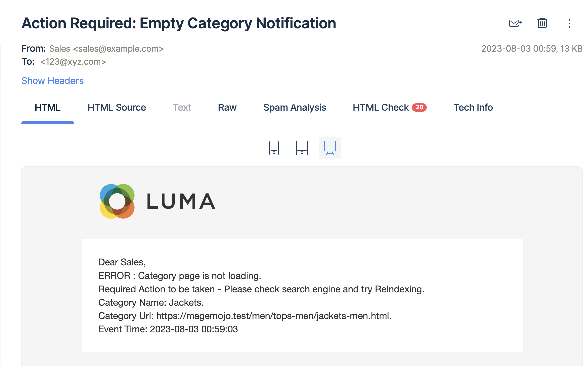Click the recipient address 123@xyz.com

click(73, 62)
